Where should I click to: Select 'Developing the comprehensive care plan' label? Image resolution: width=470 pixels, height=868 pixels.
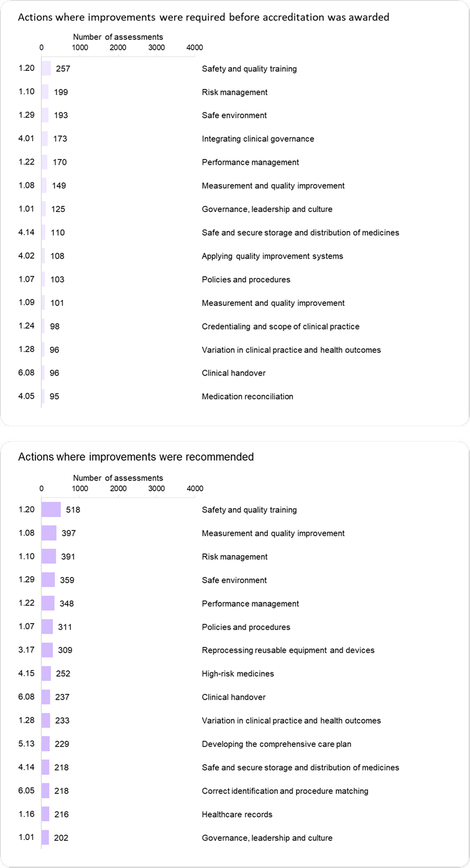point(277,744)
